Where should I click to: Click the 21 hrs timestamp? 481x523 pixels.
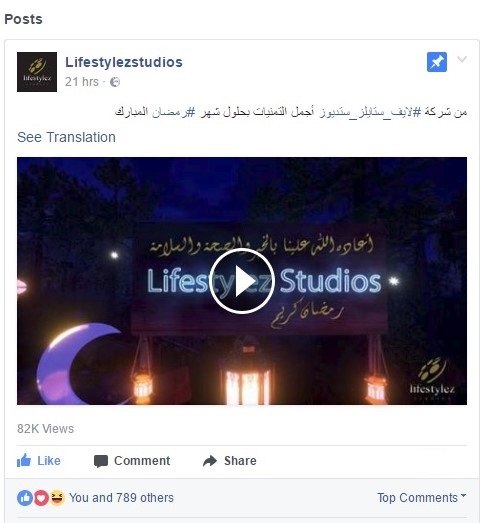click(82, 82)
